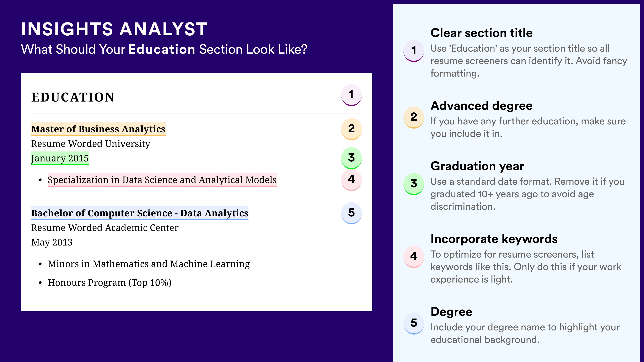Click the green highlighted January 2015 date
The height and width of the screenshot is (362, 644).
[x=60, y=158]
